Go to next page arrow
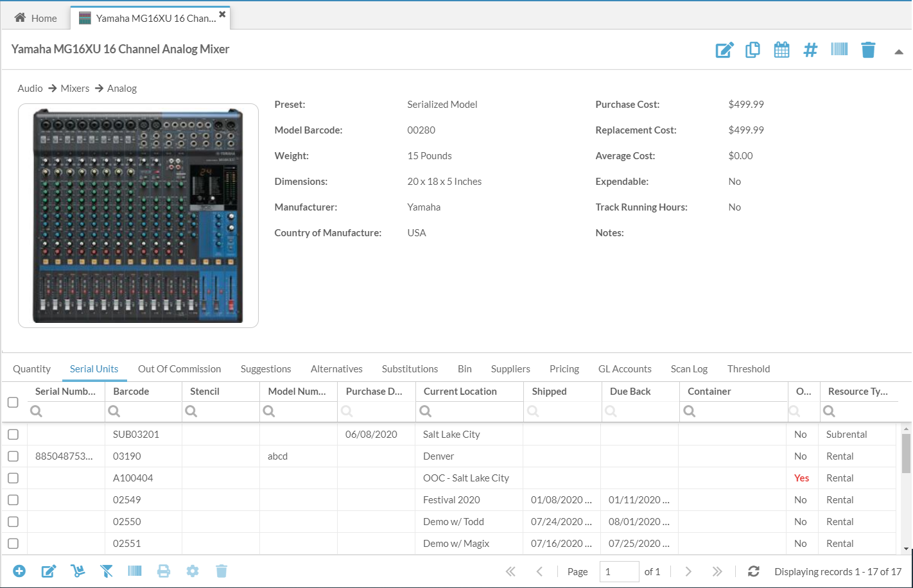This screenshot has height=588, width=913. pos(688,571)
